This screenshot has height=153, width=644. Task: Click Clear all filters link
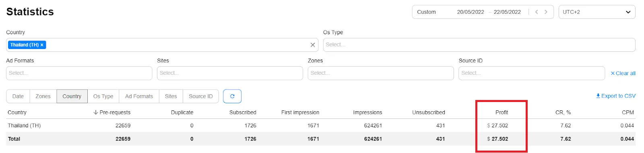tap(623, 73)
